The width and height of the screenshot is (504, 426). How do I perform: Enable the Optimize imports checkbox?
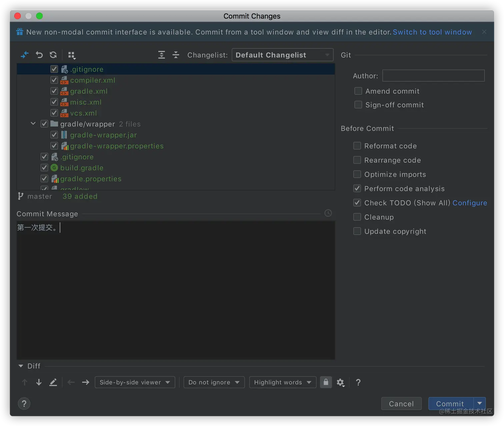(x=357, y=174)
